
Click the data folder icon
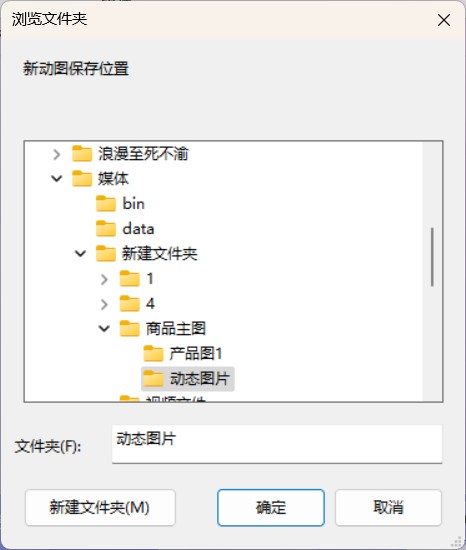(106, 229)
